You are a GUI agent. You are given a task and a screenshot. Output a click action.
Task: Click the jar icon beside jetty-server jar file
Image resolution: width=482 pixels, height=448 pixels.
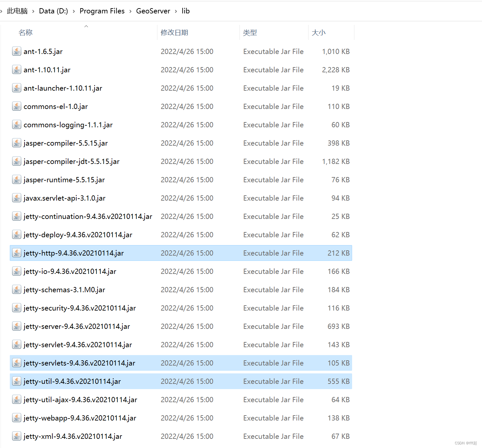(x=16, y=326)
